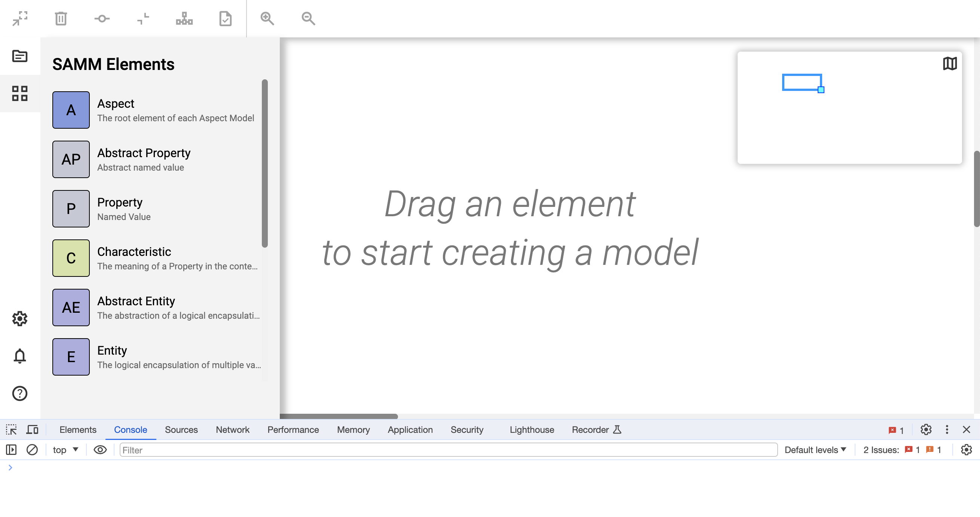Select the Characteristic element in the palette
The height and width of the screenshot is (517, 980).
pyautogui.click(x=71, y=258)
